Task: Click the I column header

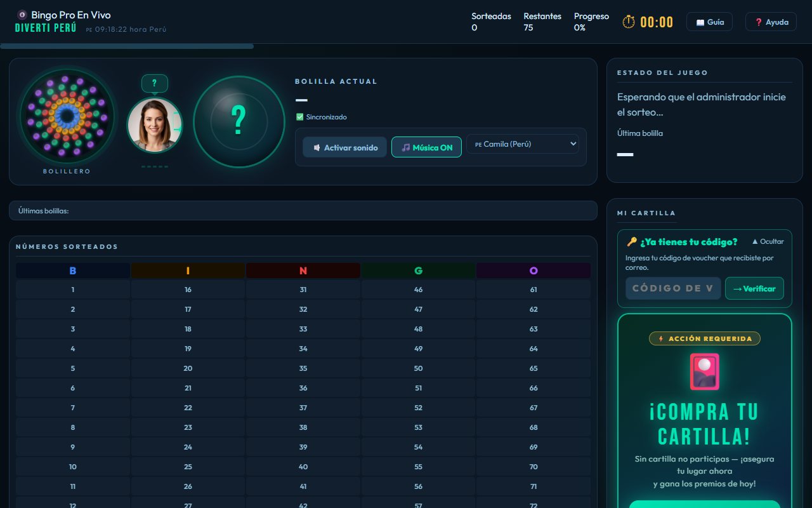Action: point(188,271)
